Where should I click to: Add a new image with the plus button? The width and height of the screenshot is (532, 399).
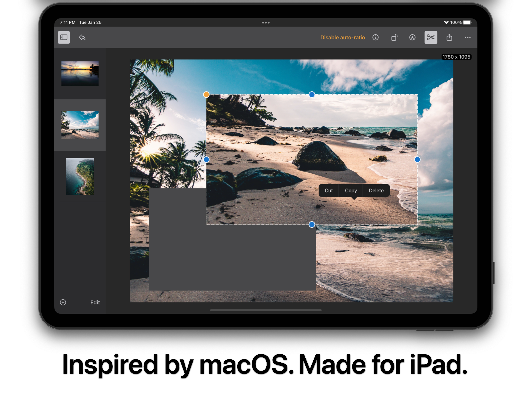[x=63, y=302]
